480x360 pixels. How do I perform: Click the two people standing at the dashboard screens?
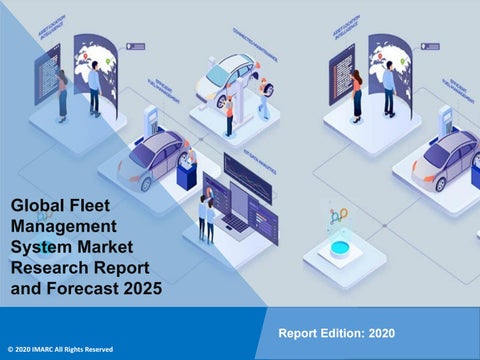click(x=206, y=219)
